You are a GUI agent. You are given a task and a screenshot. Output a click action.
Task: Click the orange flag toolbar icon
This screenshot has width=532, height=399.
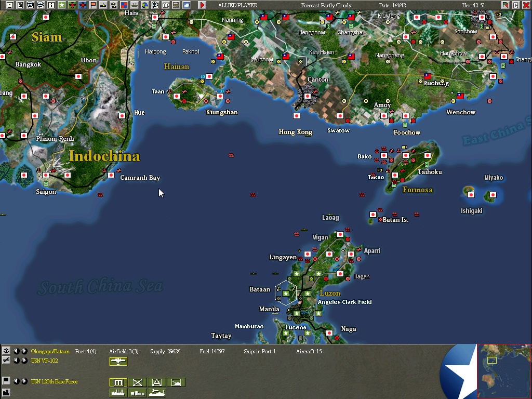coord(93,5)
